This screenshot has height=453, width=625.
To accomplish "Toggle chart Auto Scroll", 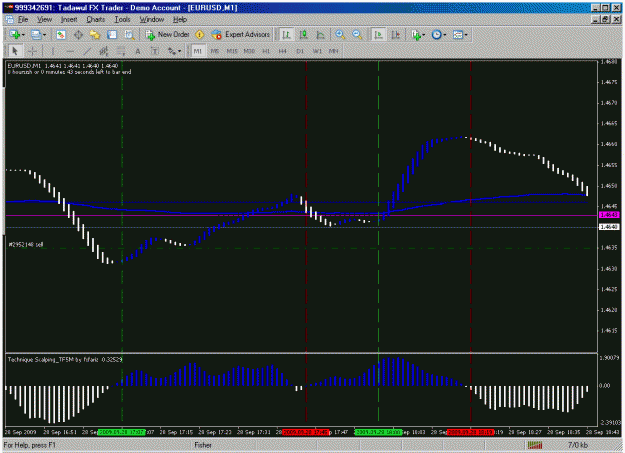I will 378,35.
